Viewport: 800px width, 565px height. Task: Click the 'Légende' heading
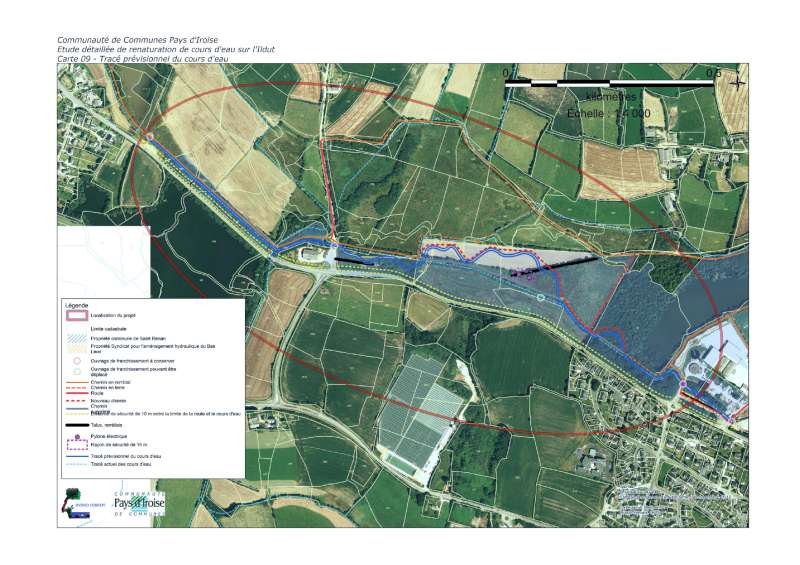tap(76, 304)
